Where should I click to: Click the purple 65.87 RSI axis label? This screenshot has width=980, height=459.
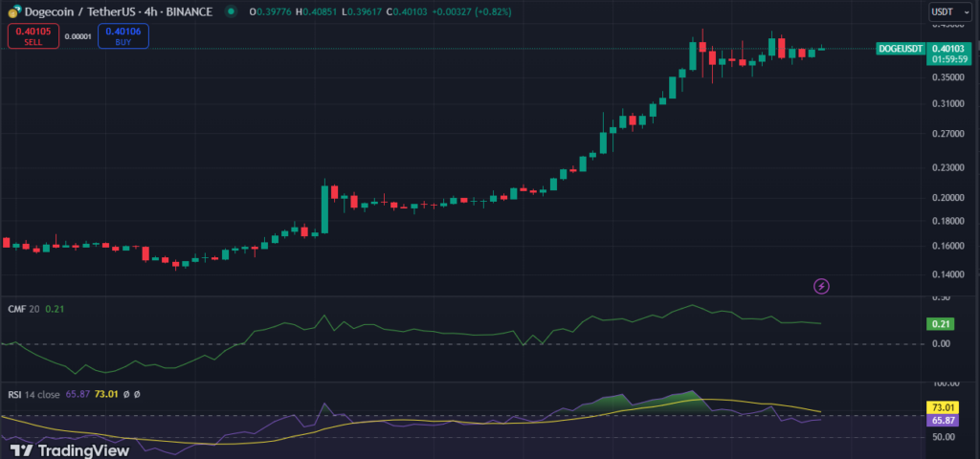tap(942, 421)
